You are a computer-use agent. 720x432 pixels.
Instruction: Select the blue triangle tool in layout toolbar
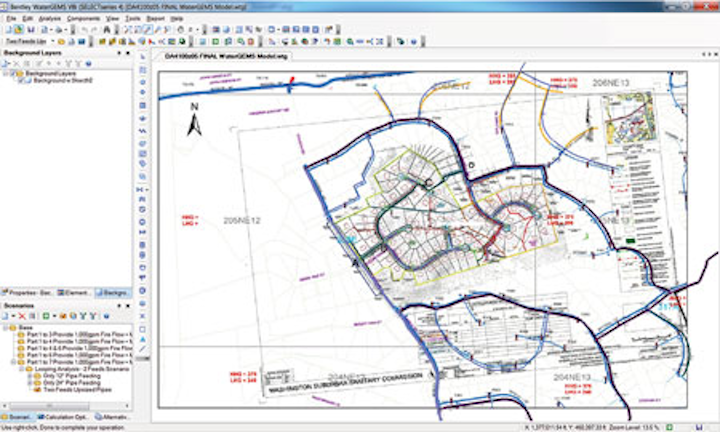143,339
